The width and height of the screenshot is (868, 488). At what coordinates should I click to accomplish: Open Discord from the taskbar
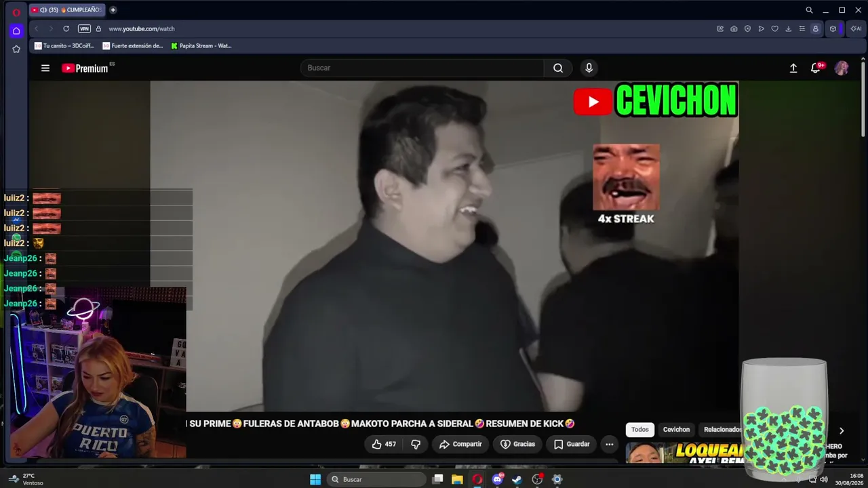click(498, 479)
